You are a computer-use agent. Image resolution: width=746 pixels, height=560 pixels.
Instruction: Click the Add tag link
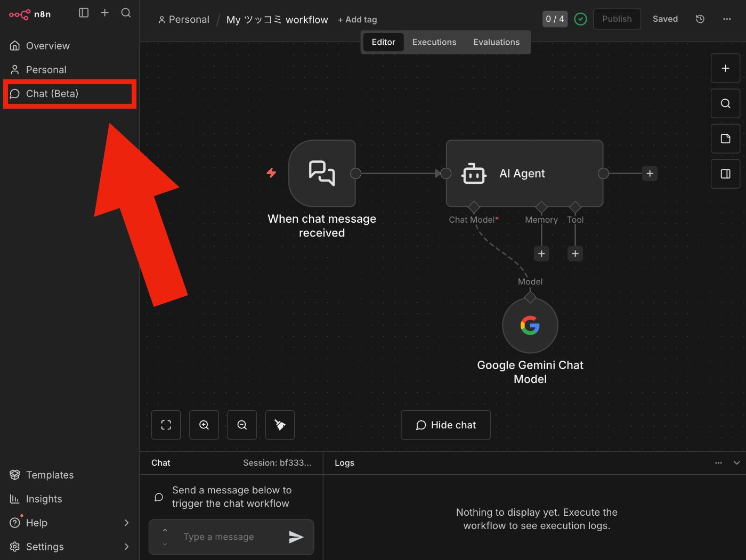[x=357, y=20]
